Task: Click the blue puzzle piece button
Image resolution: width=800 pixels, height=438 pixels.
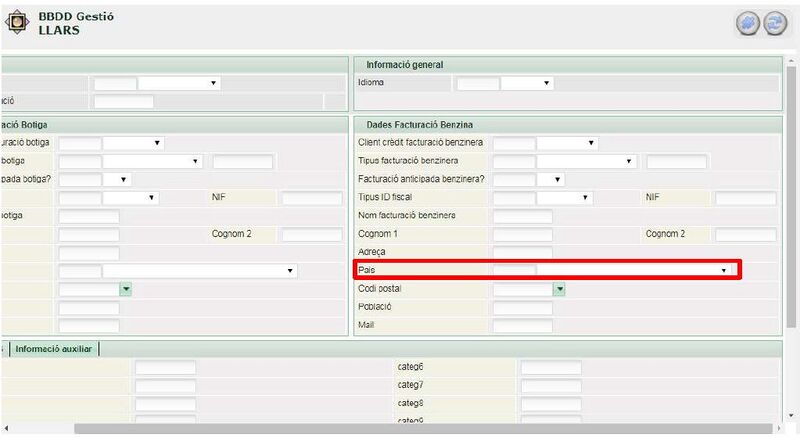Action: click(x=748, y=25)
